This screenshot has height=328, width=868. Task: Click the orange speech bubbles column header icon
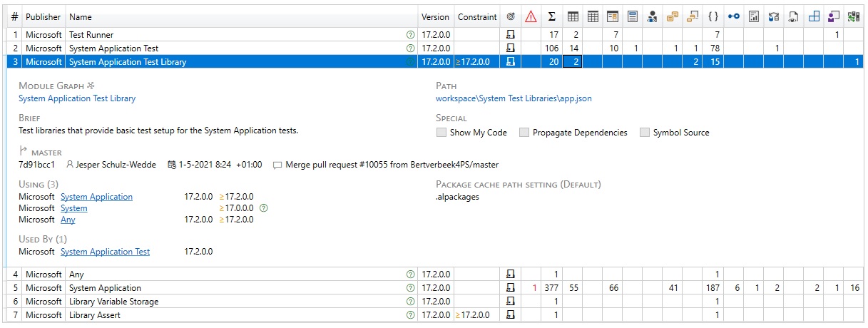pos(673,17)
